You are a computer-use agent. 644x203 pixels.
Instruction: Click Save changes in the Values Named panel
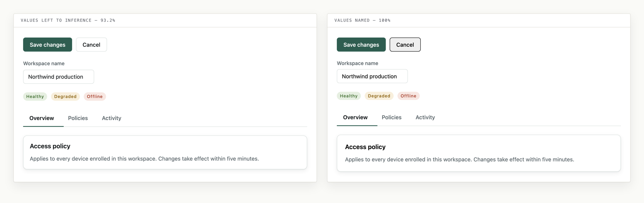[x=361, y=45]
